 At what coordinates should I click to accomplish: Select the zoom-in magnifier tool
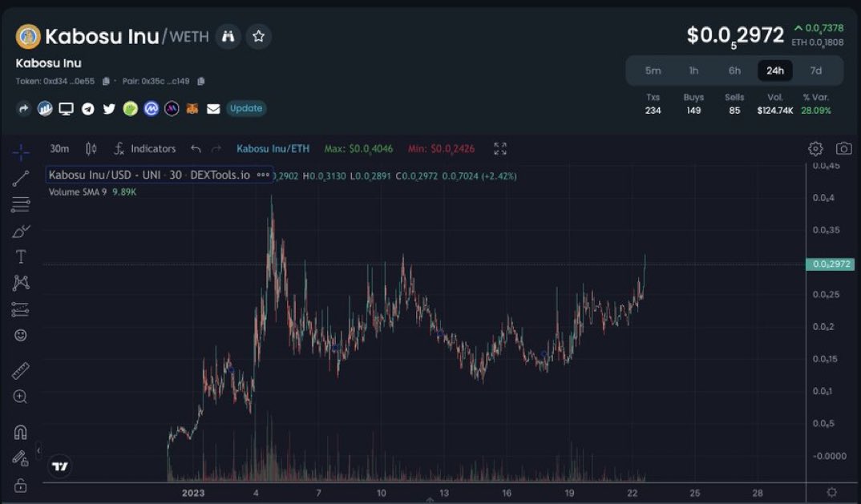(x=20, y=397)
